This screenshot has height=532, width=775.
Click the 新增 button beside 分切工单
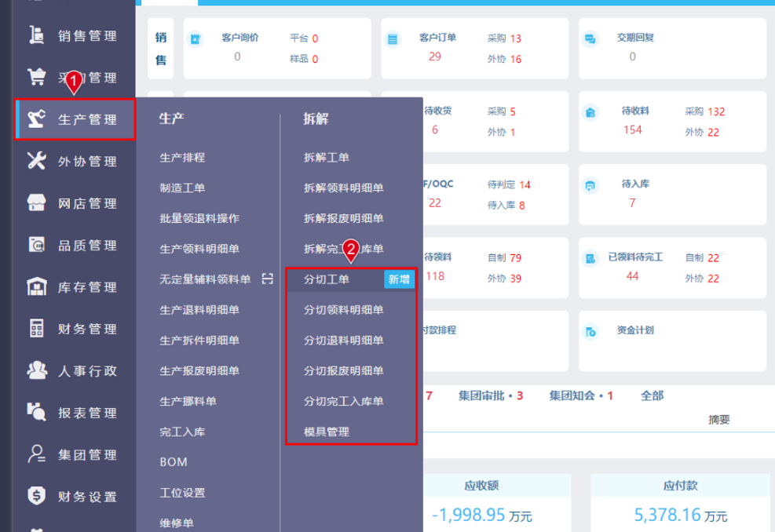click(x=399, y=279)
